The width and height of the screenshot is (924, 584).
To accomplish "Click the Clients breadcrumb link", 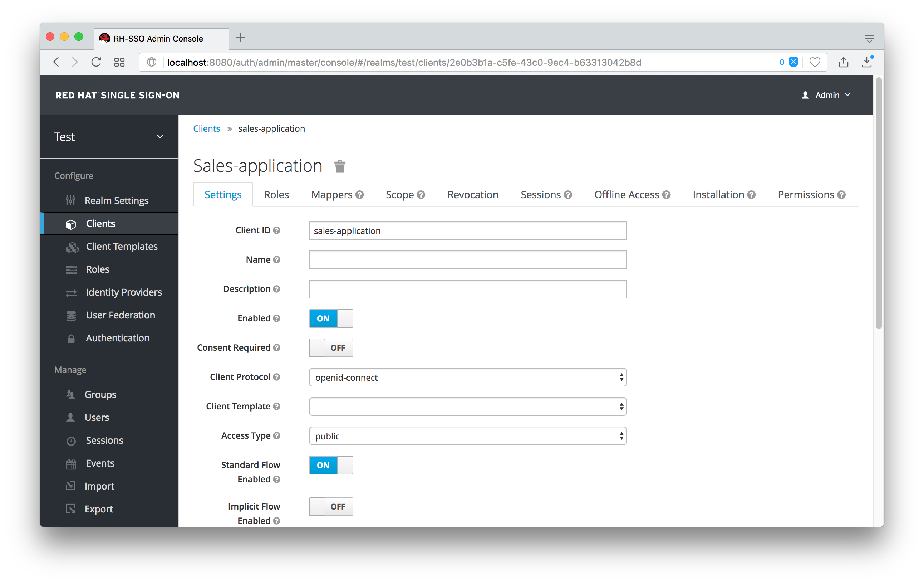I will pos(206,128).
